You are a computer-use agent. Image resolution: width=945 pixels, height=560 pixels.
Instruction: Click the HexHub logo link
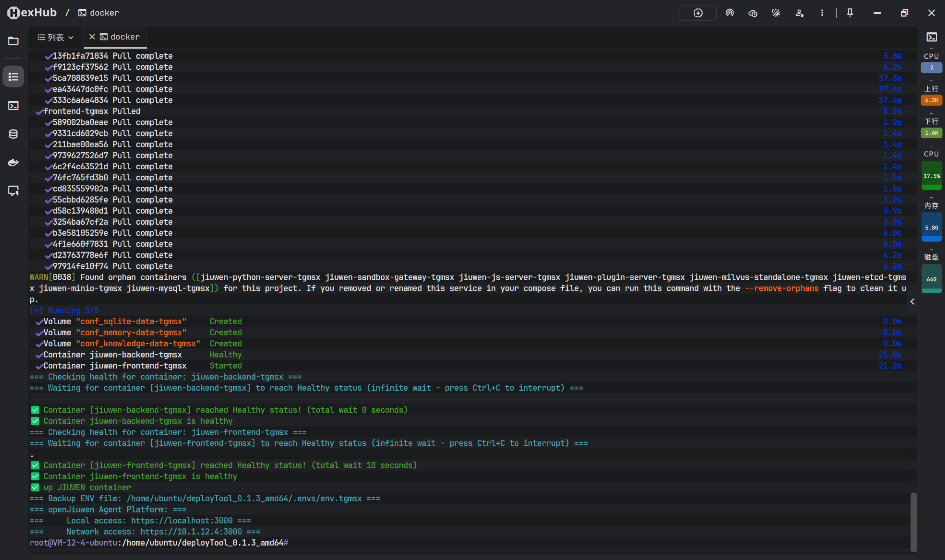32,13
